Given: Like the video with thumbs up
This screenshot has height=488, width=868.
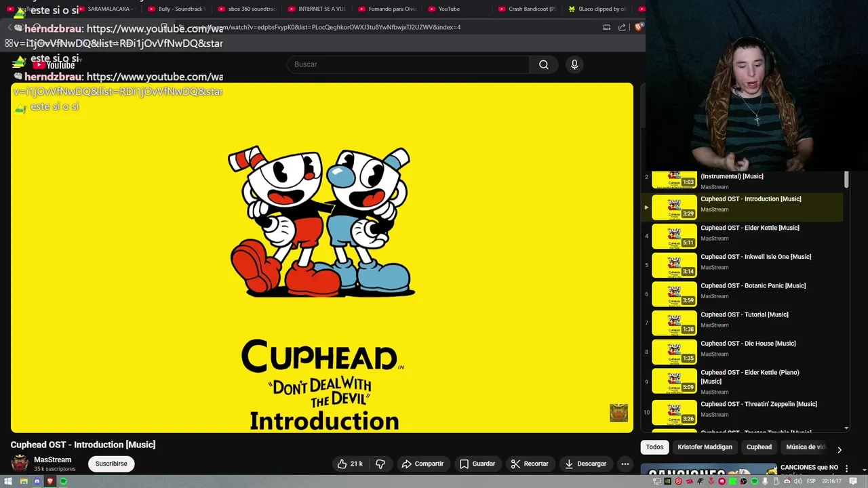Looking at the screenshot, I should [x=350, y=464].
